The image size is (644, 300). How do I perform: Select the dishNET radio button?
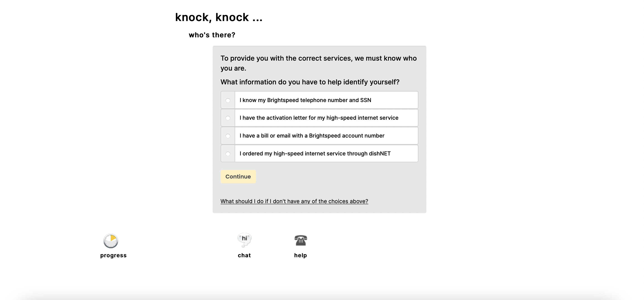click(x=228, y=154)
